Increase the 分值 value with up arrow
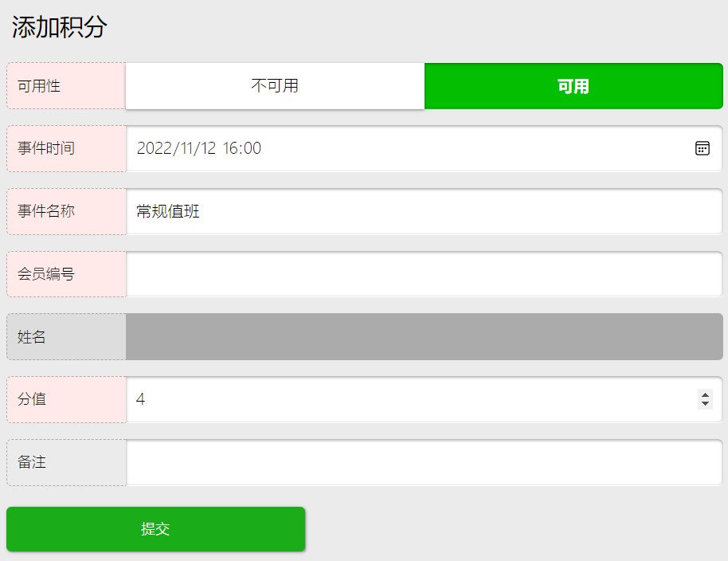This screenshot has height=561, width=728. (x=705, y=395)
